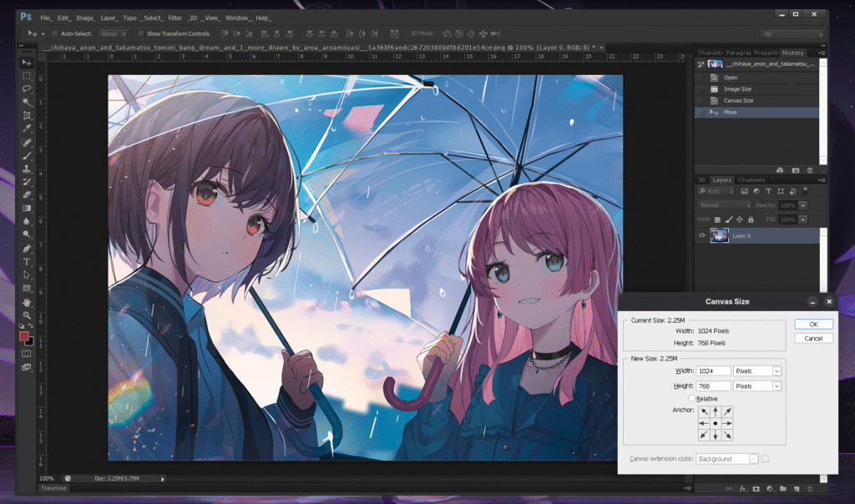Set history brush source beside Canvas Size state
Screen dimensions: 855x504
tap(701, 100)
